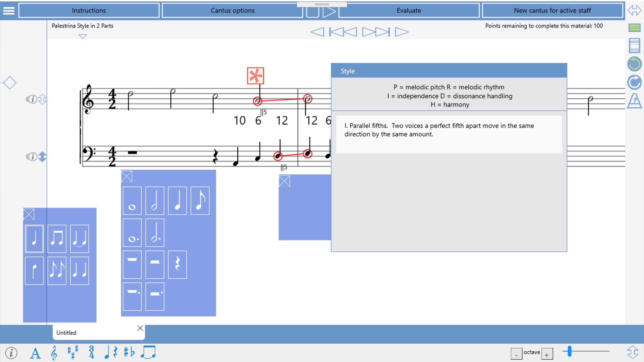Open the hamburger menu at top left

8,11
